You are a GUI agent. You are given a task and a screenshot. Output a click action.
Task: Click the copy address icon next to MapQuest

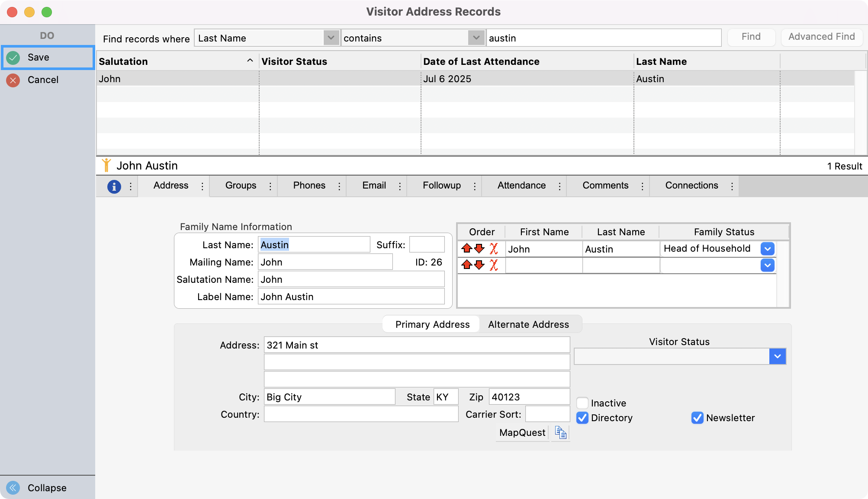point(560,432)
